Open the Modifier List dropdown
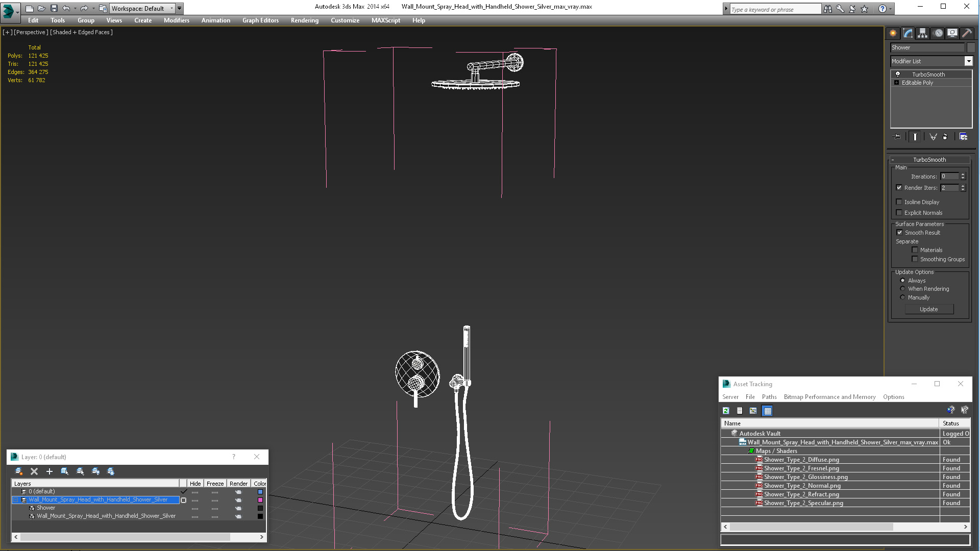This screenshot has height=551, width=980. (968, 61)
